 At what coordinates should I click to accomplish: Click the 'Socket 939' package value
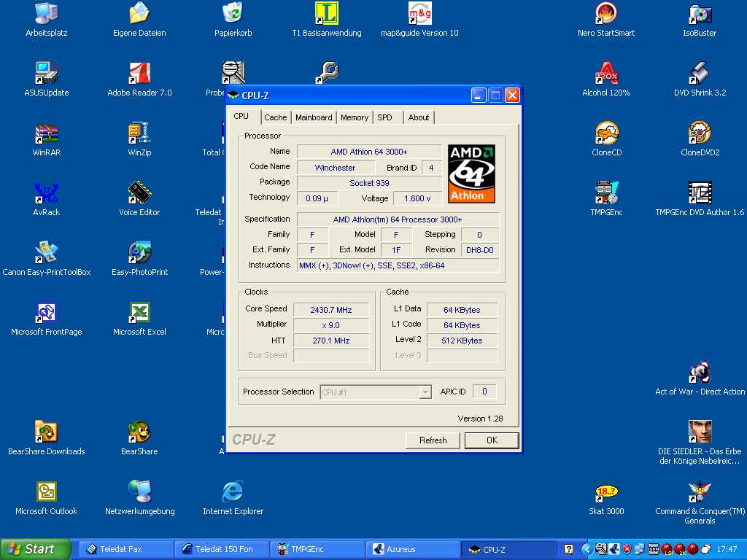click(369, 183)
